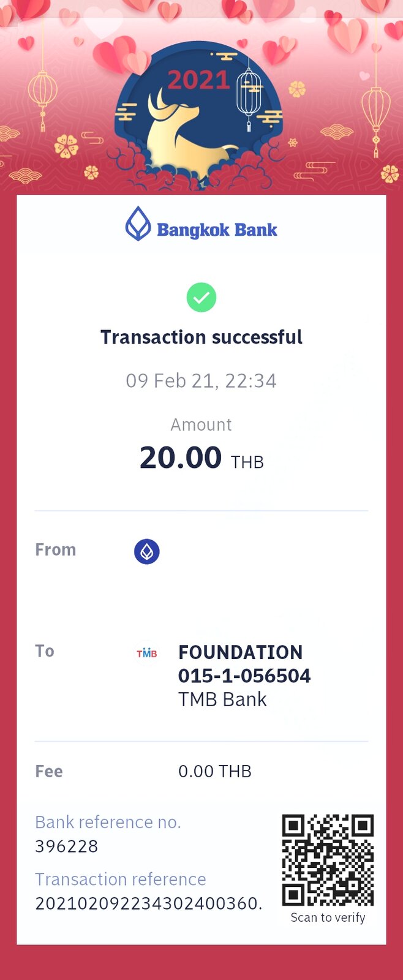403x980 pixels.
Task: Click the 0.00 THB fee value
Action: 214,771
